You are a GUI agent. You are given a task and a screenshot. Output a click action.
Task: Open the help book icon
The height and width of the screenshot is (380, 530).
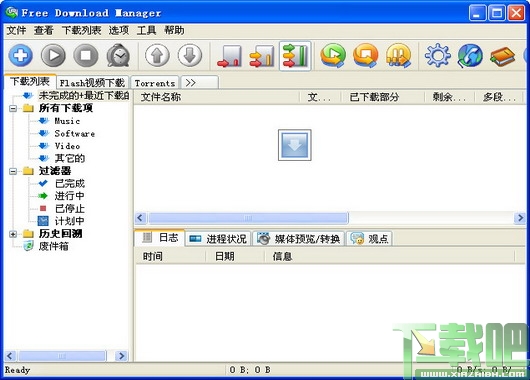[x=503, y=56]
